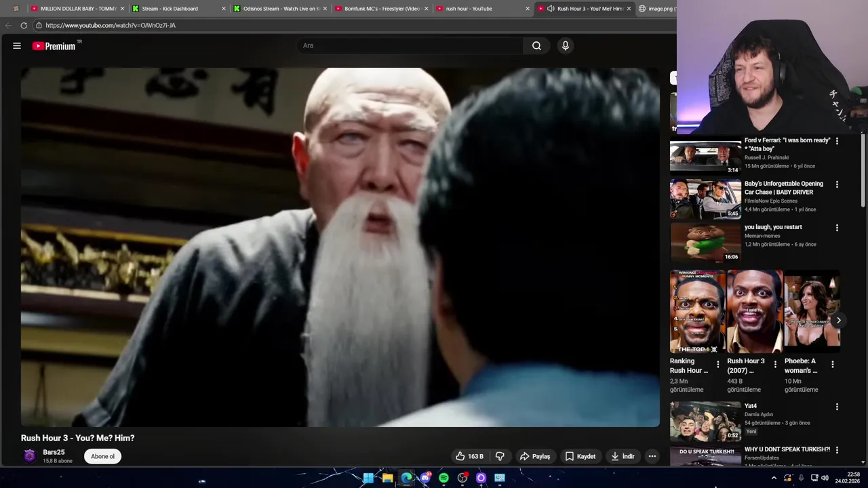Screen dimensions: 868x488
Task: Open Rush Hour 3 (2007) short thumbnail
Action: 755,312
